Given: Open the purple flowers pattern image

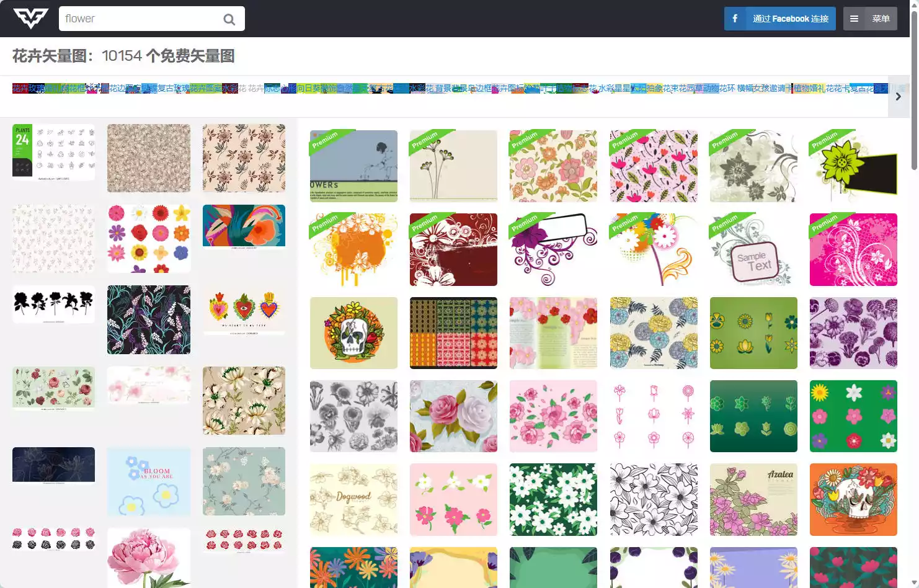Looking at the screenshot, I should [853, 333].
